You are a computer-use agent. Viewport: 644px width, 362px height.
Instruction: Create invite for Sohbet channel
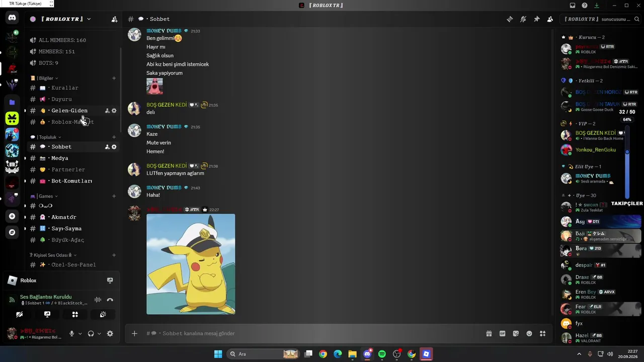(107, 147)
